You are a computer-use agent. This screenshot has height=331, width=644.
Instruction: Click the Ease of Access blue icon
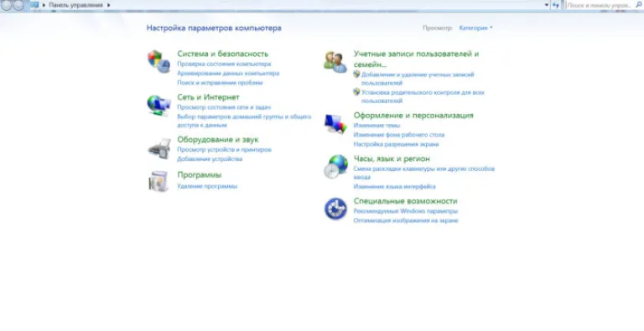(x=335, y=209)
